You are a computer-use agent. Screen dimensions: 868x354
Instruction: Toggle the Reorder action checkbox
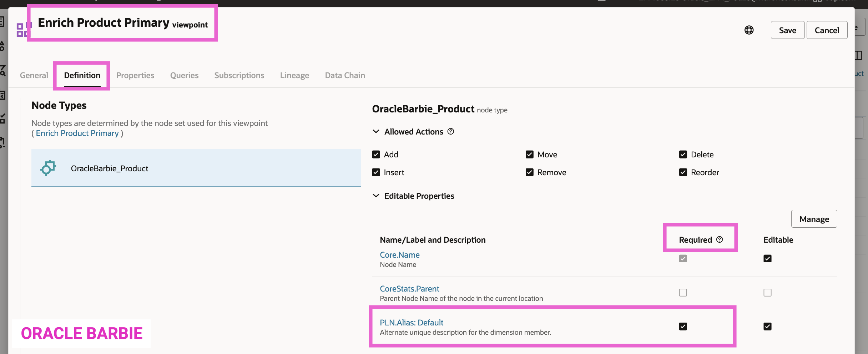coord(683,172)
